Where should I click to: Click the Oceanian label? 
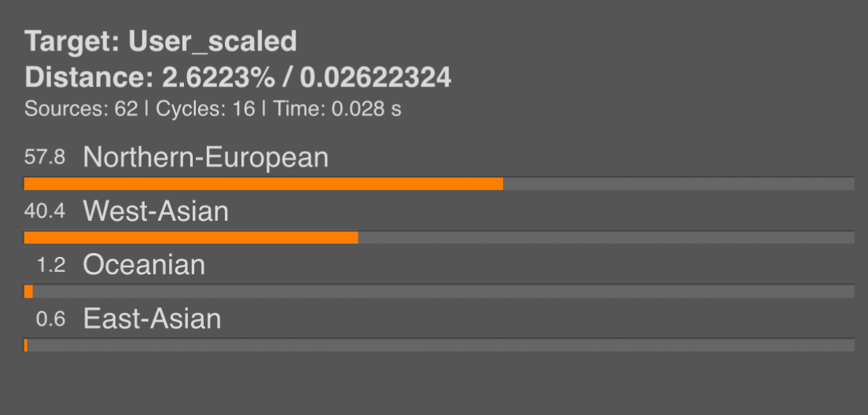pos(144,265)
